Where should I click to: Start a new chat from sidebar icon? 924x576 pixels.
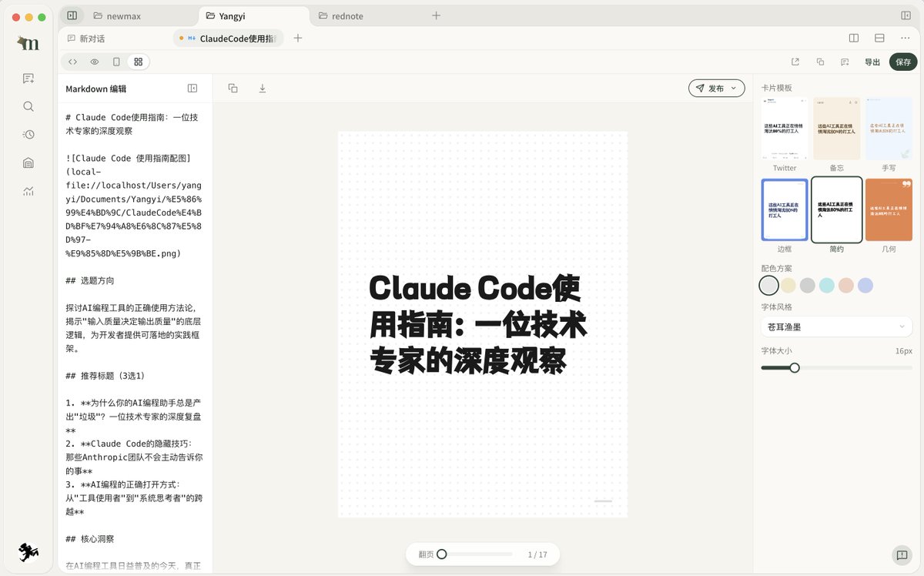(28, 79)
